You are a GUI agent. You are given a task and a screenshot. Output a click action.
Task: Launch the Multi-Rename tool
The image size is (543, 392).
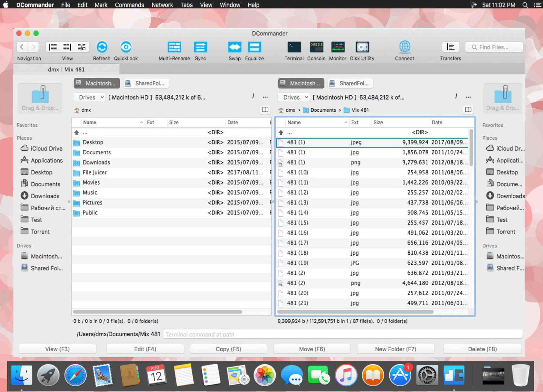[x=174, y=47]
